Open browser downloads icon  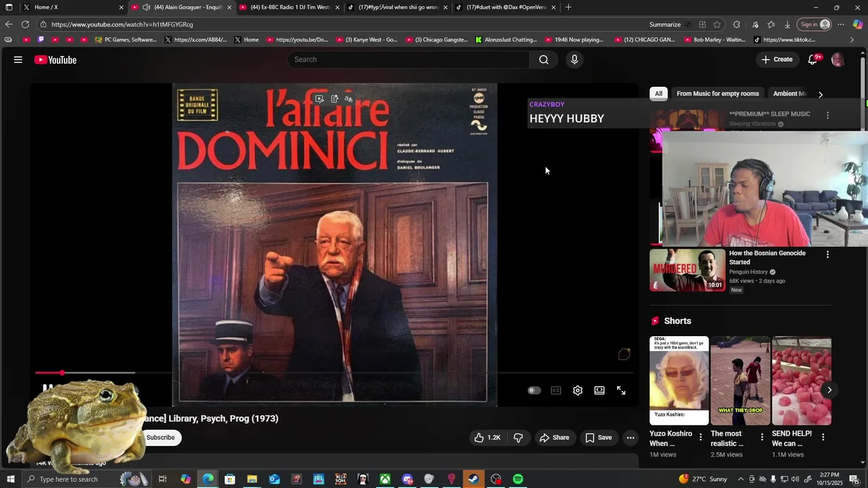click(787, 24)
